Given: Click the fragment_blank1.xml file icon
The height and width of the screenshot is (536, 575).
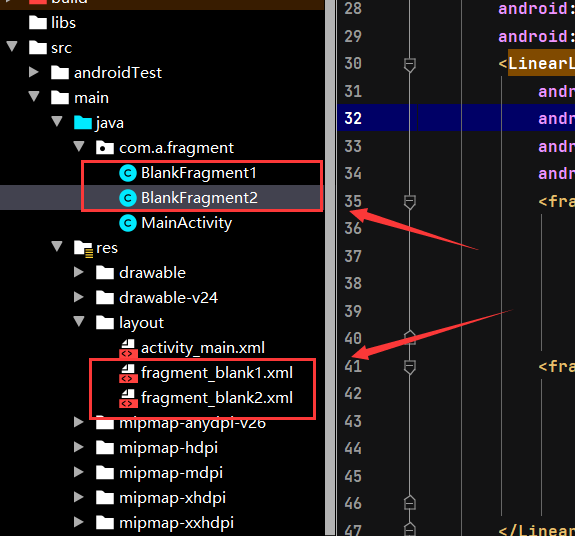Looking at the screenshot, I should 128,373.
